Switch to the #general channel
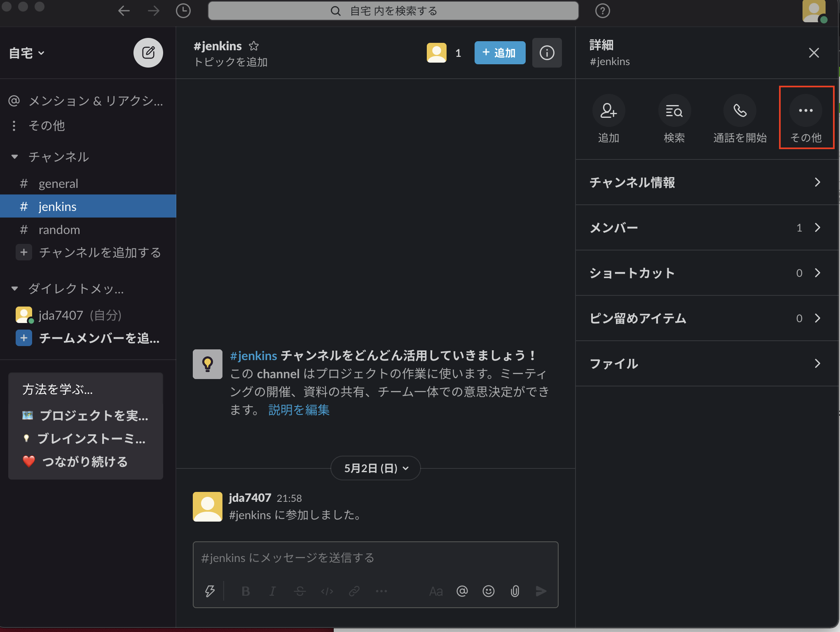This screenshot has height=632, width=840. click(58, 183)
